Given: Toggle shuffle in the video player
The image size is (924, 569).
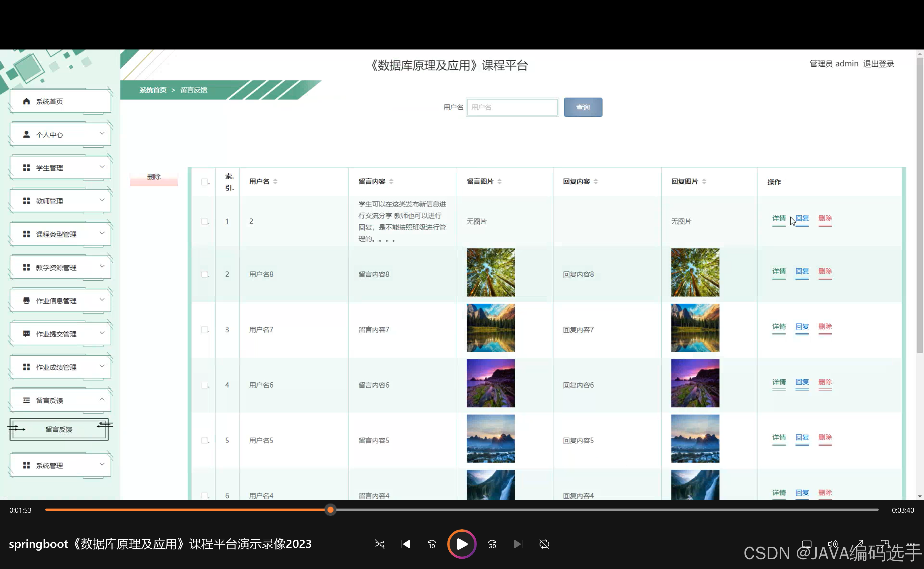Looking at the screenshot, I should click(379, 544).
